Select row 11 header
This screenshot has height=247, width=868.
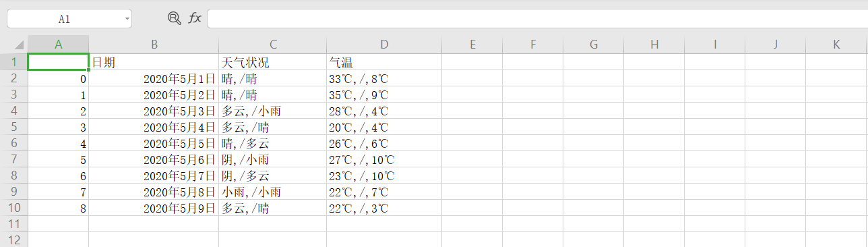click(x=13, y=224)
